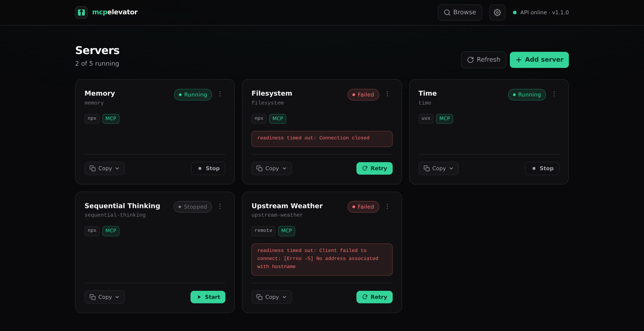
Task: Click the mcpelevator logo icon
Action: click(x=81, y=12)
